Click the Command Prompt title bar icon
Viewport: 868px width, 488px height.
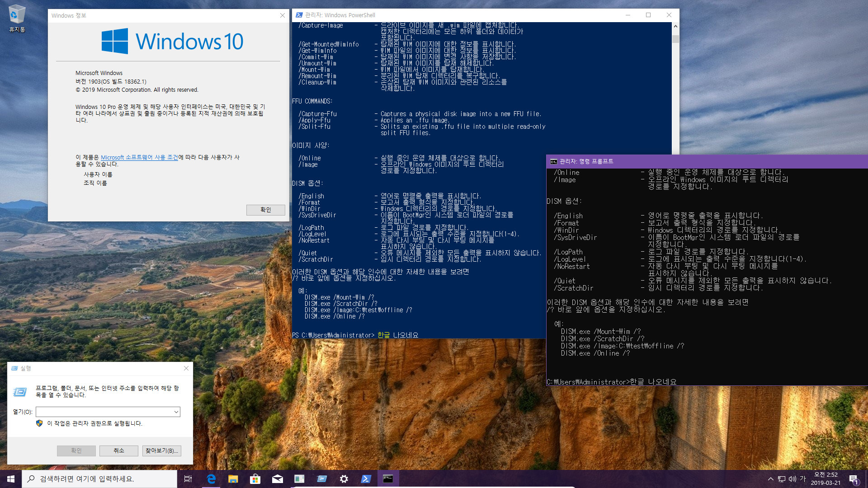tap(553, 161)
